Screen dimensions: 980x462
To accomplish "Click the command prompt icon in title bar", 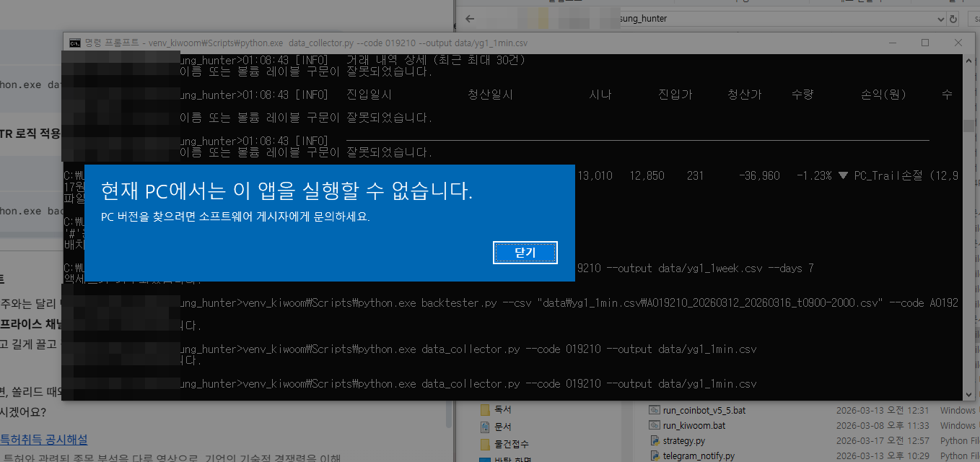I will [x=74, y=43].
